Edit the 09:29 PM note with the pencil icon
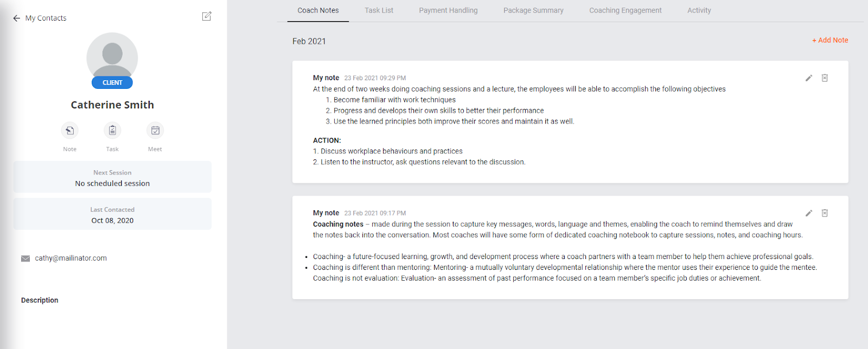 [809, 78]
